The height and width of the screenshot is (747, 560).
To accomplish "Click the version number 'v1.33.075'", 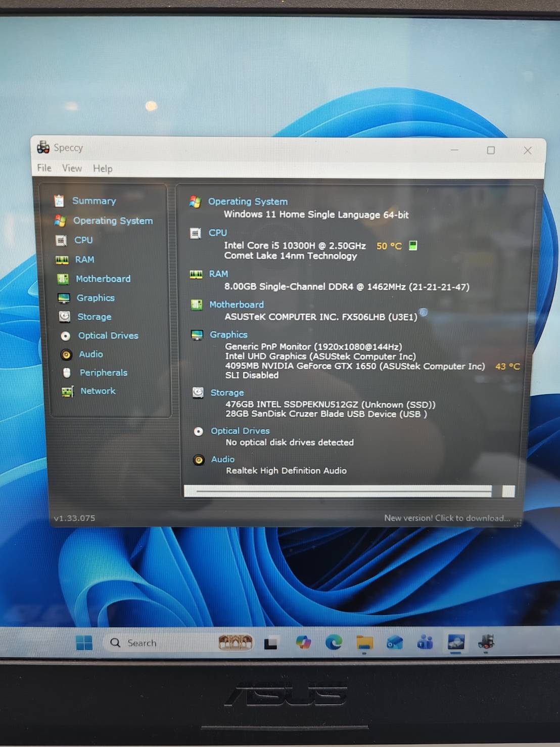I will click(74, 518).
